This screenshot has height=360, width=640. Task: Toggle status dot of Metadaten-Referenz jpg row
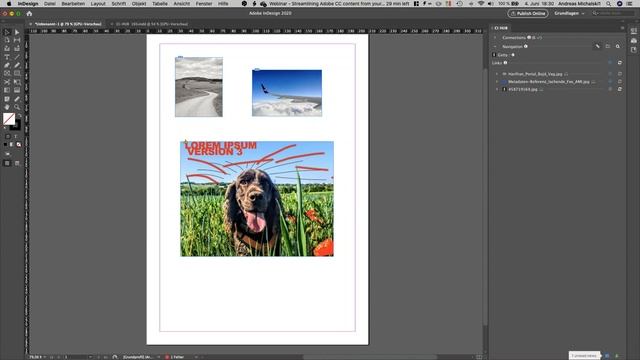(610, 82)
